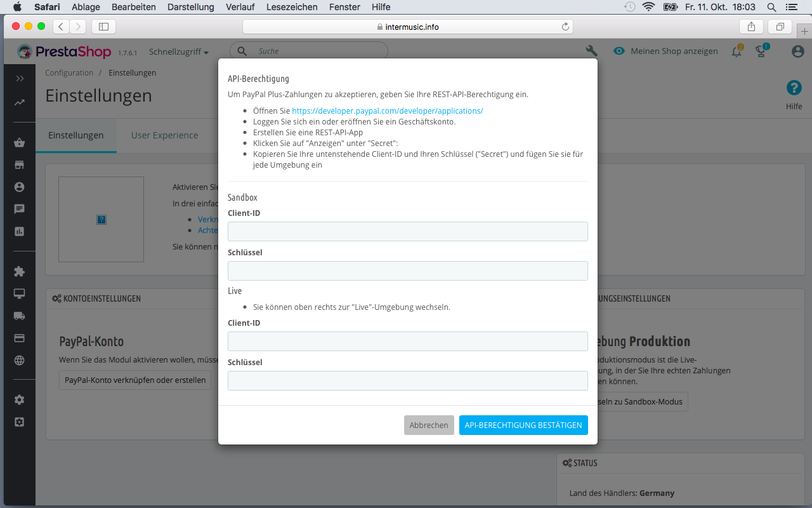Go forward with Safari's forward arrow
The height and width of the screenshot is (508, 812).
coord(77,26)
